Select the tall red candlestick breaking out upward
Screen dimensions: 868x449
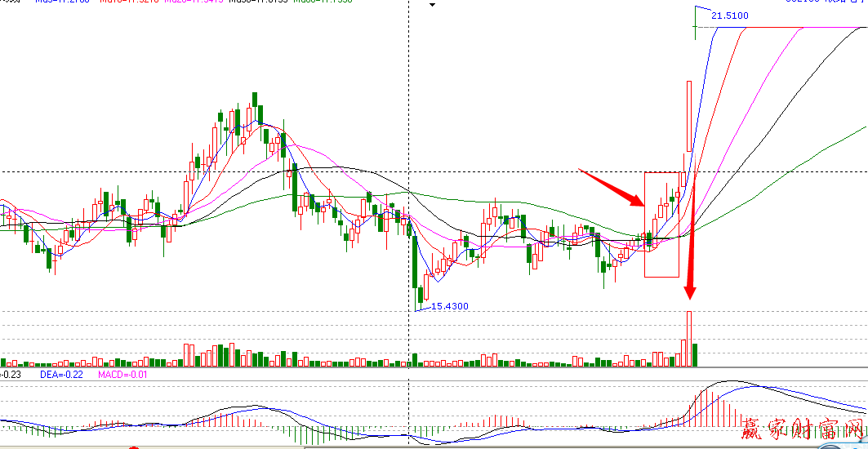690,116
